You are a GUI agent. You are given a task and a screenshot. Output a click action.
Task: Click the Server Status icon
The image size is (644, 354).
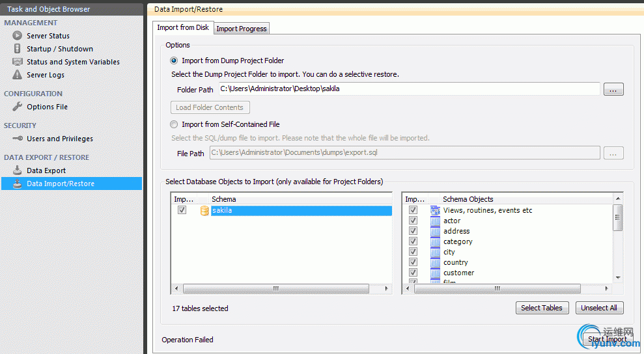pyautogui.click(x=18, y=36)
